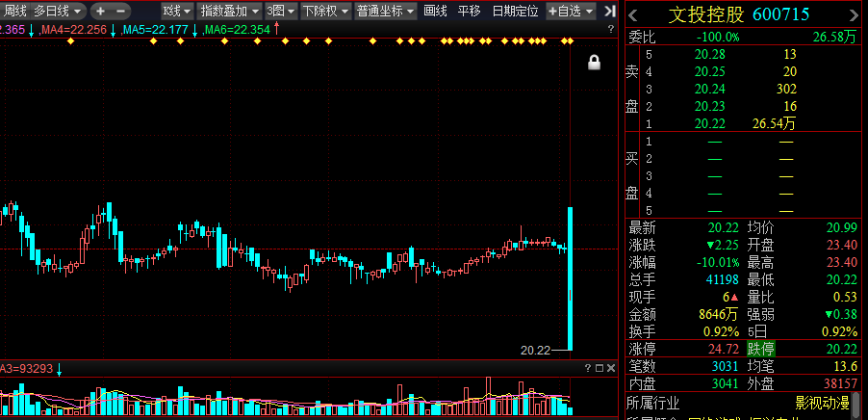Click 委差 value 26.58万

tap(834, 38)
